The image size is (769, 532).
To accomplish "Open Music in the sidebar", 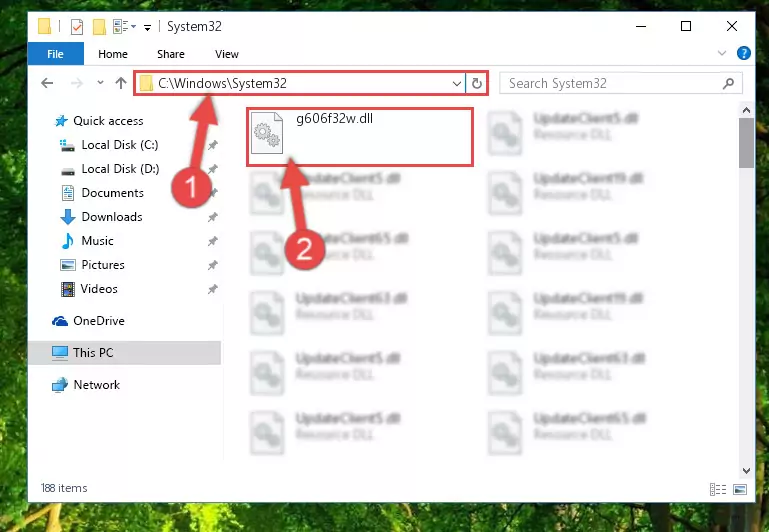I will click(x=87, y=241).
